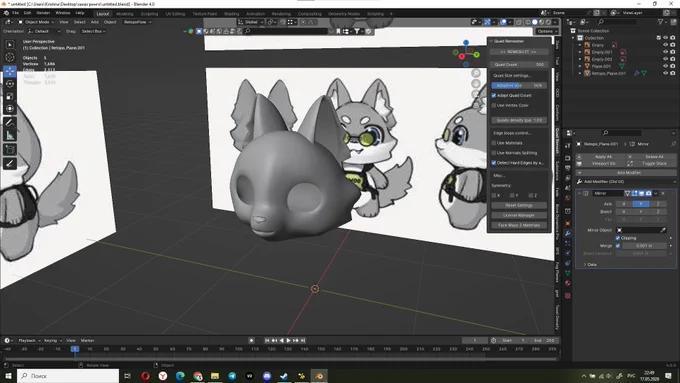Collapse the Quad Remesher panel
680x383 pixels.
coord(491,41)
